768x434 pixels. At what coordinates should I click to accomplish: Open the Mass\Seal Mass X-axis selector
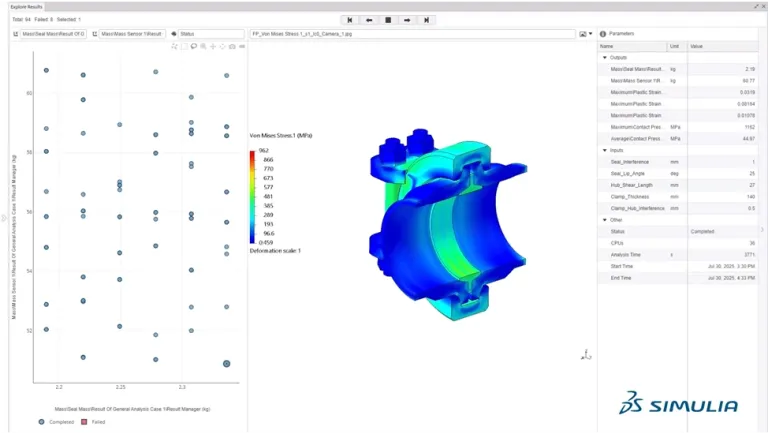coord(53,34)
